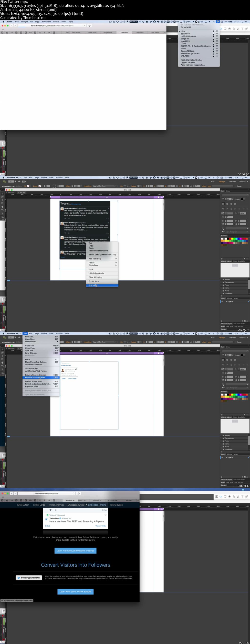The height and width of the screenshot is (644, 250).
Task: Choose Edit HTML in the context menu
Action: (102, 286)
